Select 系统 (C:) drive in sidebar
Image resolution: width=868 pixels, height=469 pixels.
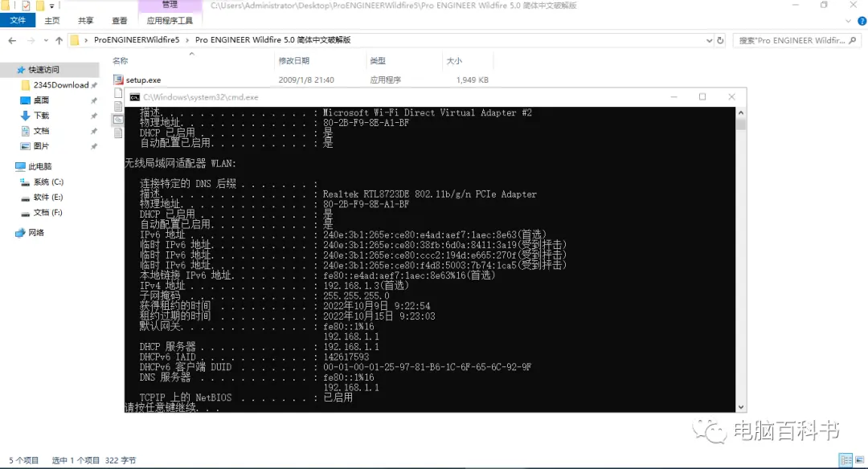[x=48, y=182]
